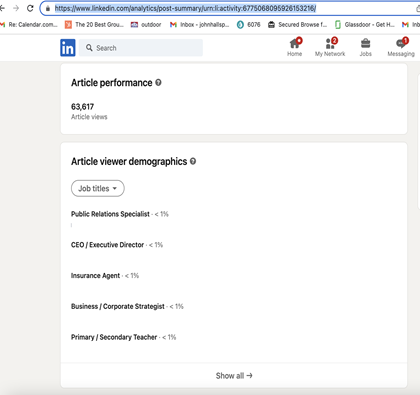Open the 'Glassdoor - Get H...' bookmark

pyautogui.click(x=365, y=25)
